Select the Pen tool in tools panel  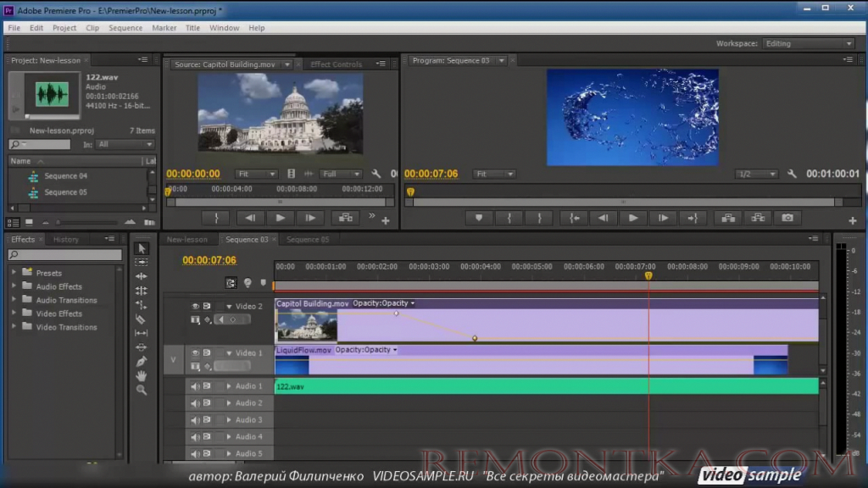[x=142, y=361]
